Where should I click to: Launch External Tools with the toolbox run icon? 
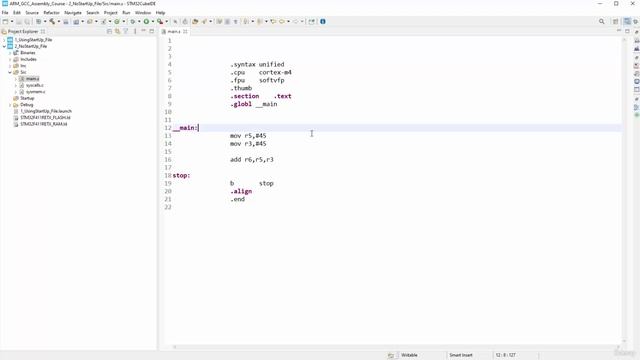click(160, 22)
